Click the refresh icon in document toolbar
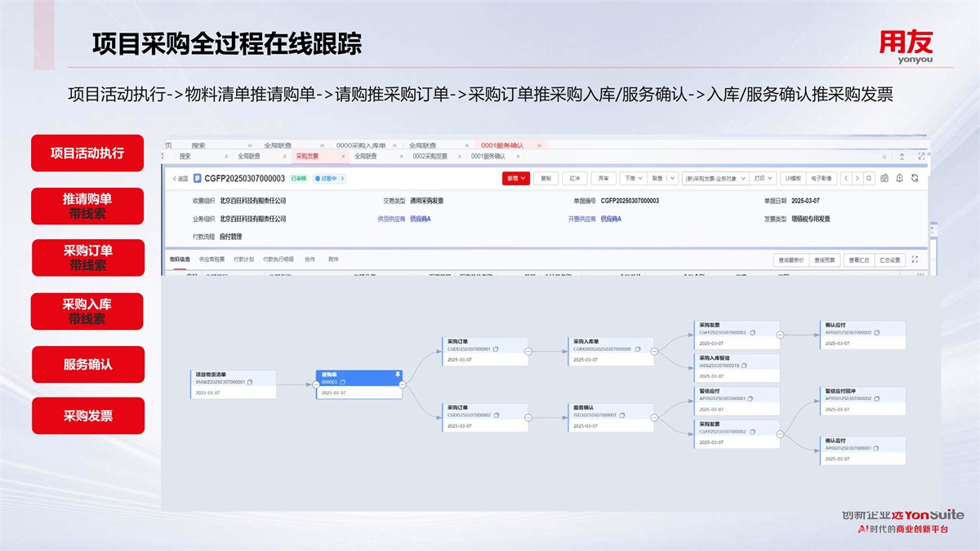 [x=914, y=178]
